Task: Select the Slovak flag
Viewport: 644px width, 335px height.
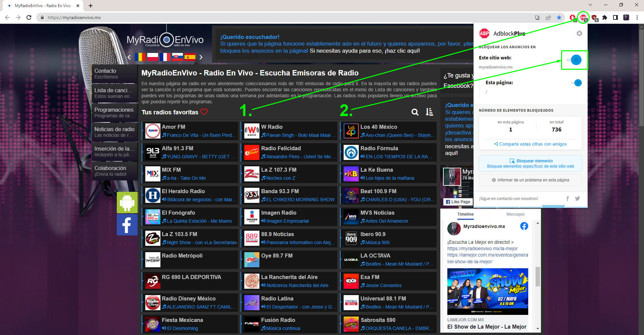Action: click(178, 57)
